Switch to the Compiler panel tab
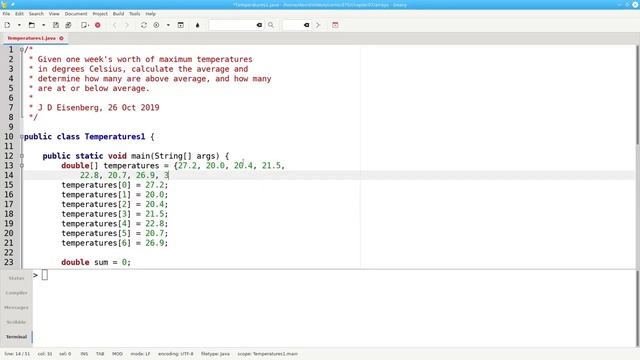Image resolution: width=640 pixels, height=360 pixels. tap(16, 293)
